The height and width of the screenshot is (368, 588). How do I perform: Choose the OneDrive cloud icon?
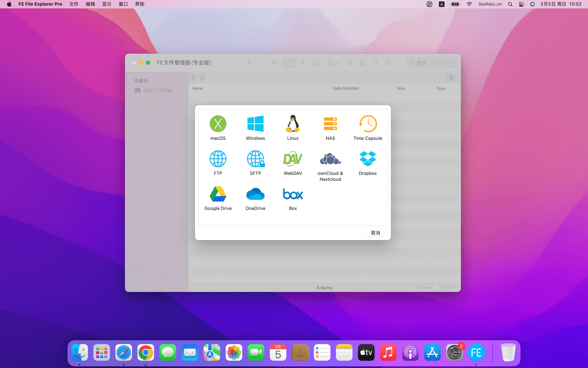click(255, 194)
